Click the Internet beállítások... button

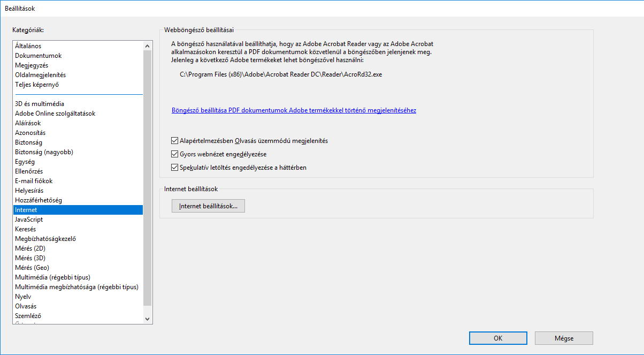208,206
